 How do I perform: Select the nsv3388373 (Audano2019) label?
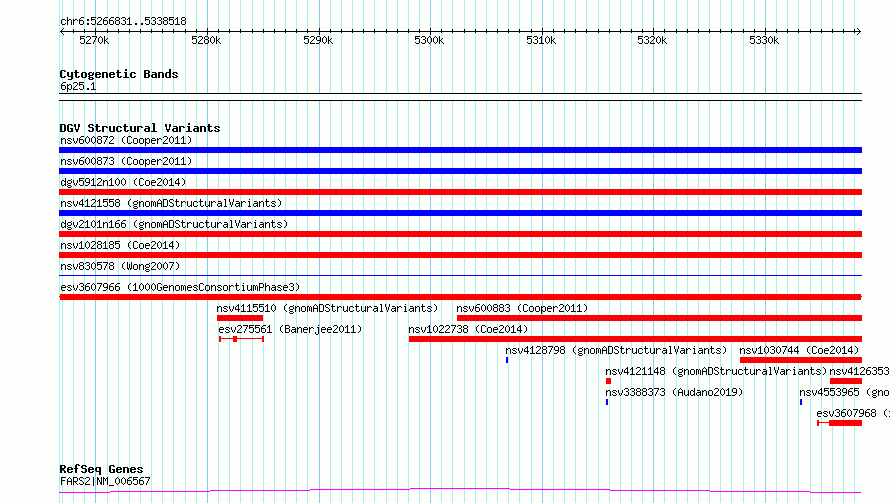pos(674,392)
